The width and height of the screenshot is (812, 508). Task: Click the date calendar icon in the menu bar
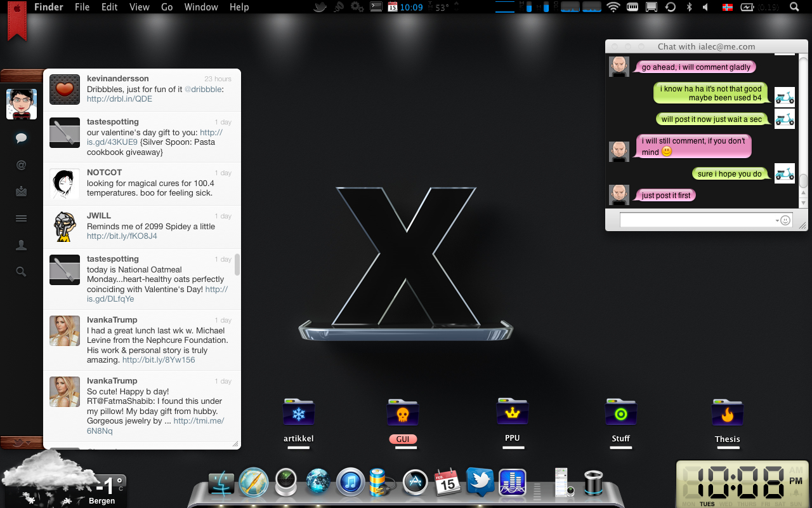pos(393,7)
